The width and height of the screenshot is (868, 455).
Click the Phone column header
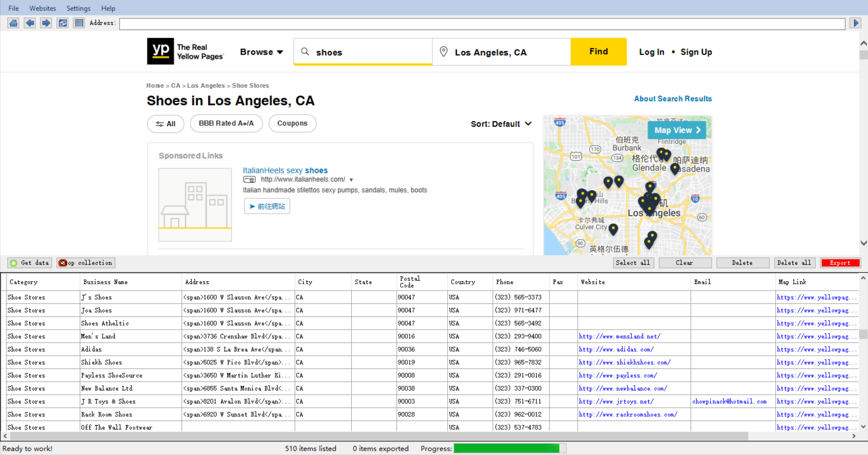(521, 282)
